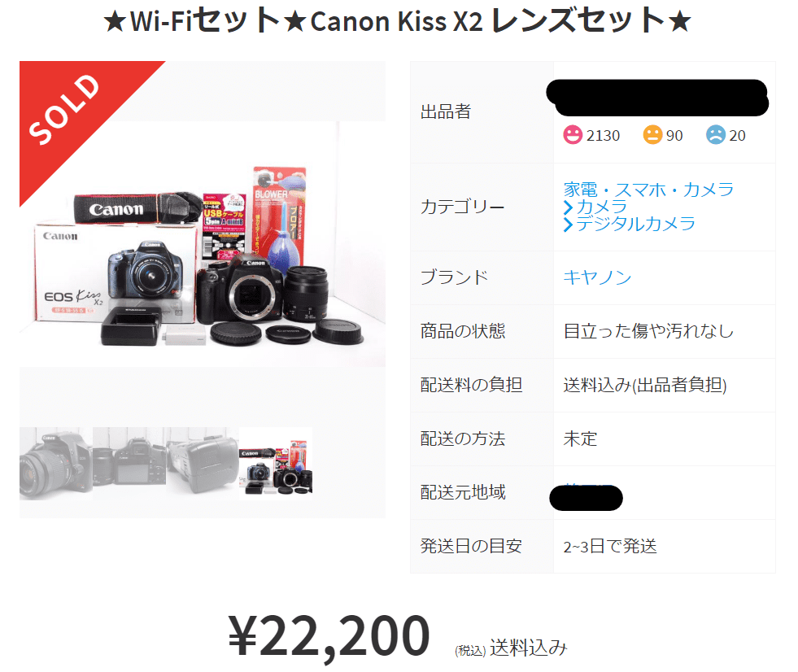798x672 pixels.
Task: Select the second thumbnail showing camera rear screen
Action: [x=129, y=463]
